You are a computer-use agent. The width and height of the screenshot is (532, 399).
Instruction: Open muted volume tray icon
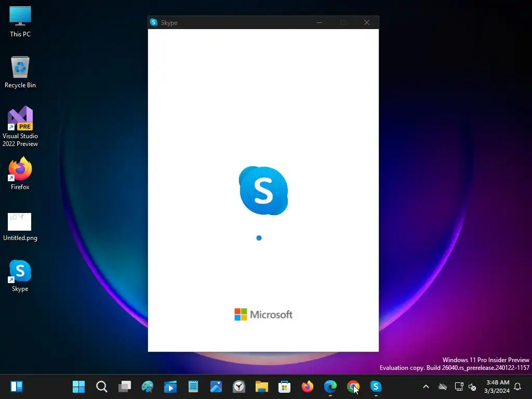tap(472, 387)
